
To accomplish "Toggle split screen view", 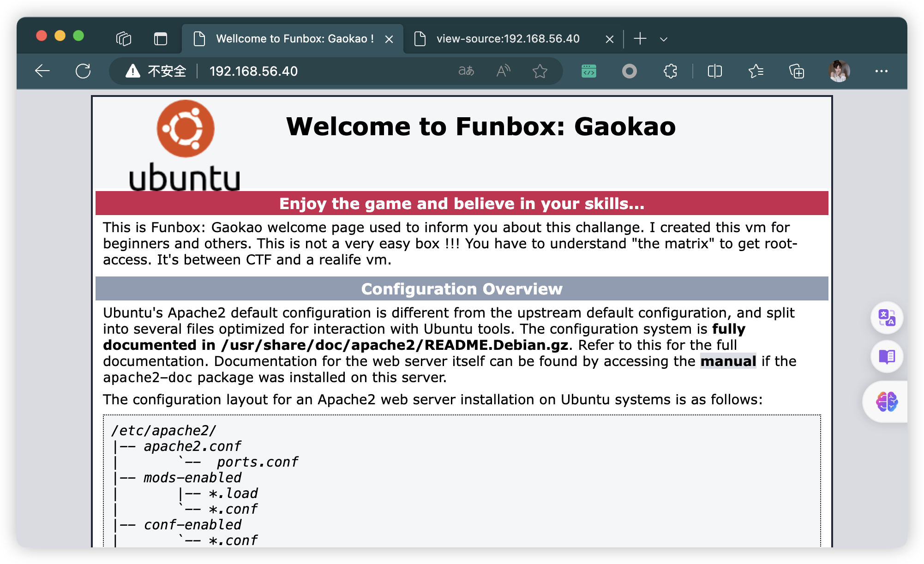I will (x=714, y=71).
